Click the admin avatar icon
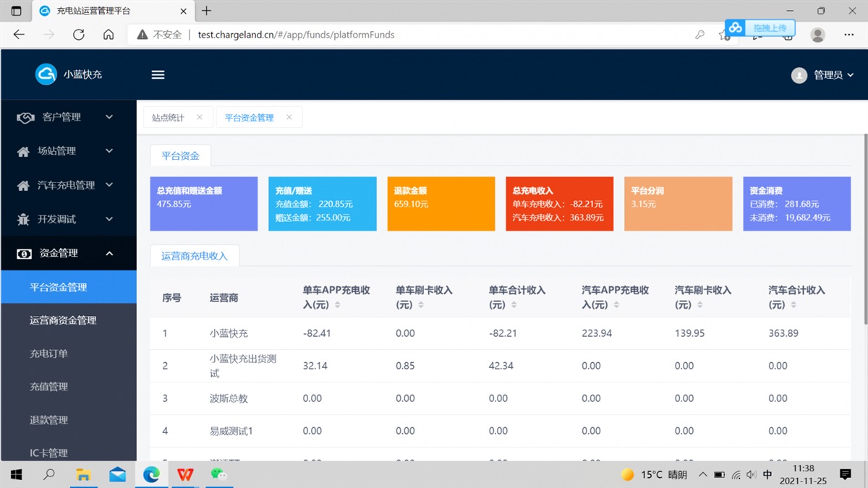Viewport: 868px width, 488px height. coord(799,74)
